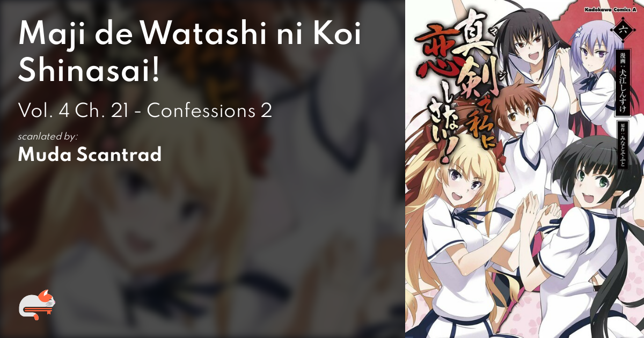The image size is (644, 338).
Task: Click the 'scanlated by:' label
Action: pyautogui.click(x=48, y=136)
